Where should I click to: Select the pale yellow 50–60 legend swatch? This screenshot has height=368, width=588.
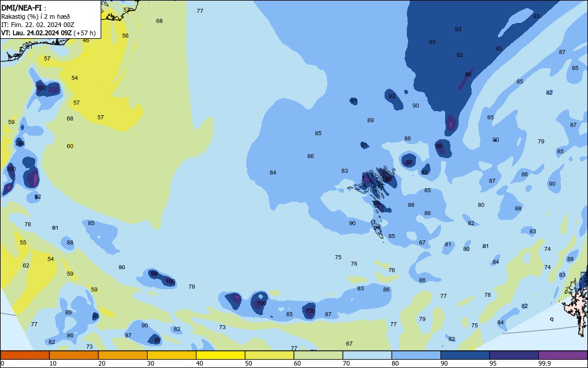click(269, 355)
